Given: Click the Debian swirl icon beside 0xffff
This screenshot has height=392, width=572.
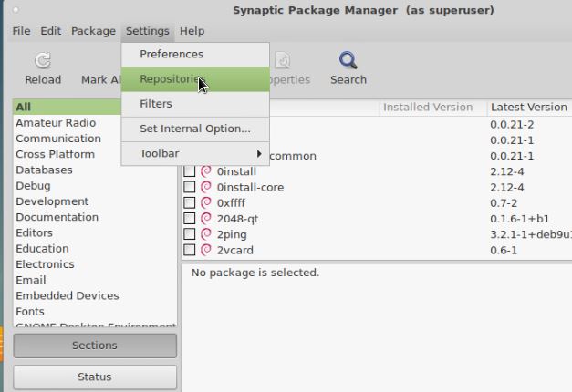Looking at the screenshot, I should coord(205,202).
